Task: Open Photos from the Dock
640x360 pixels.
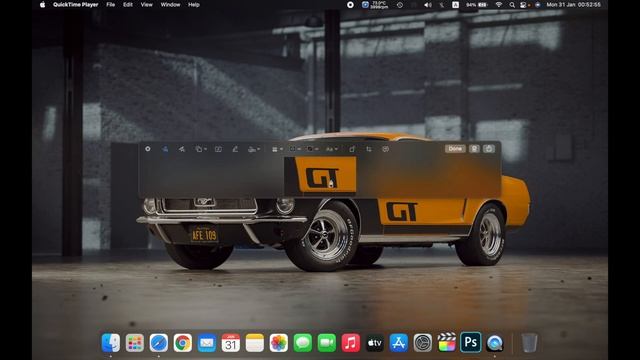Action: pos(279,342)
